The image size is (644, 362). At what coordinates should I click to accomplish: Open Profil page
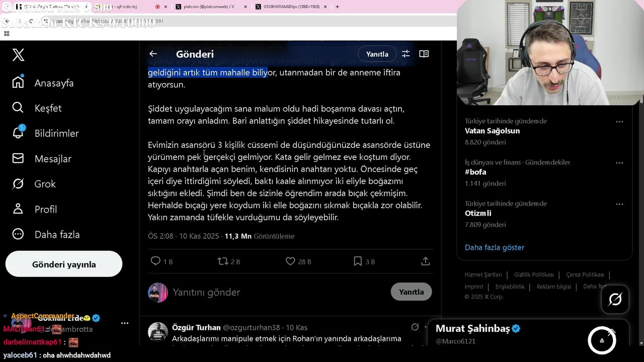(34, 209)
